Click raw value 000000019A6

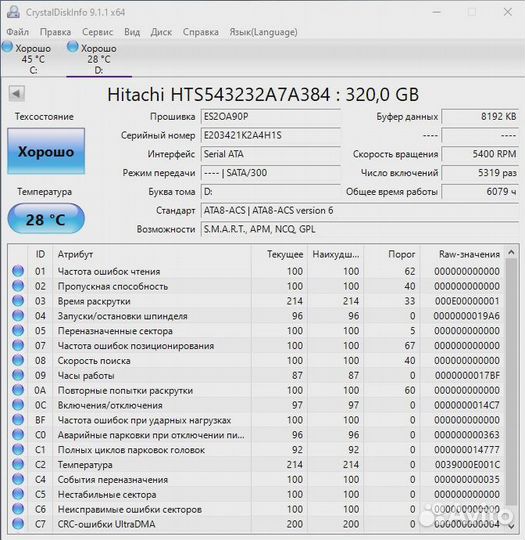tap(466, 315)
